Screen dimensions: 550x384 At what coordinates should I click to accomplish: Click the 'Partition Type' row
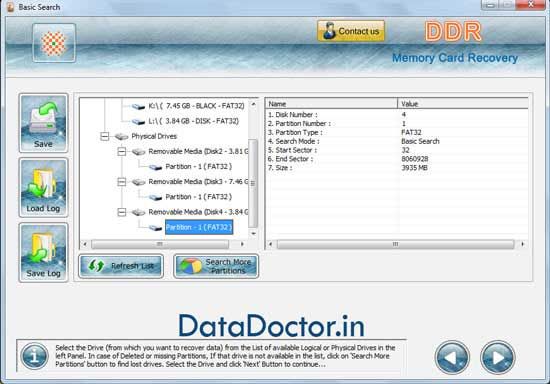[397, 132]
